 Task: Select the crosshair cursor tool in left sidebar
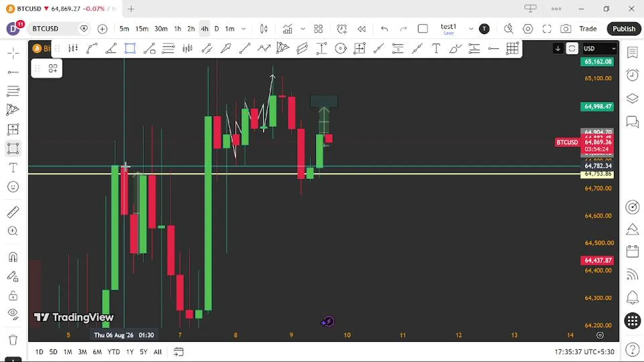(x=13, y=53)
